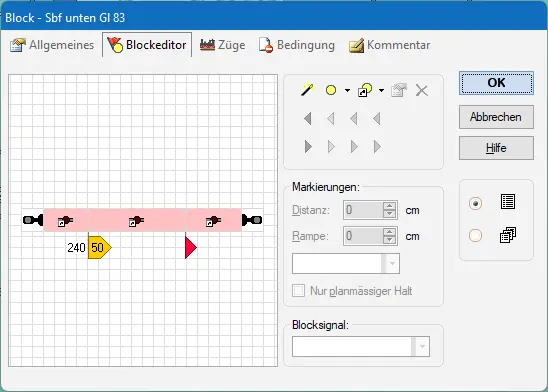Decrease Distanz with down spinner arrow

pos(389,214)
